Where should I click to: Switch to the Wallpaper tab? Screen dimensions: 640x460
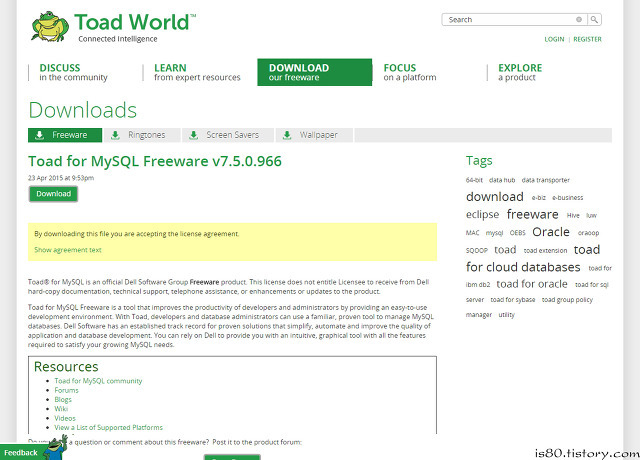(314, 135)
